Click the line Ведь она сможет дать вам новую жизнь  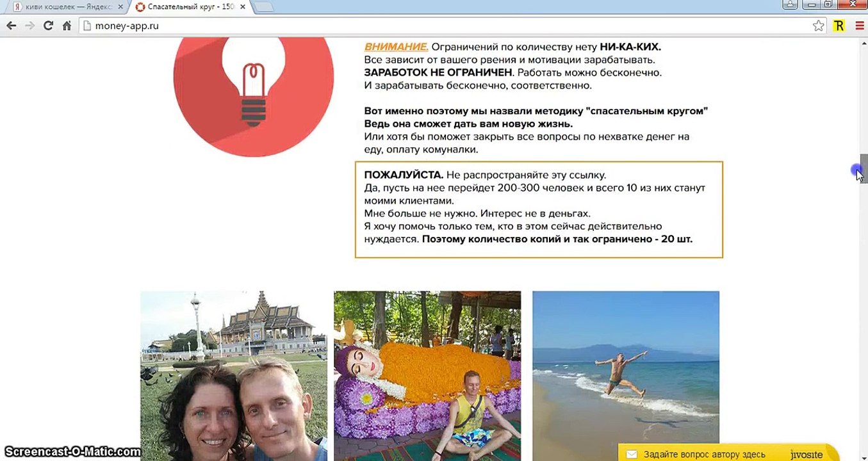(x=468, y=124)
